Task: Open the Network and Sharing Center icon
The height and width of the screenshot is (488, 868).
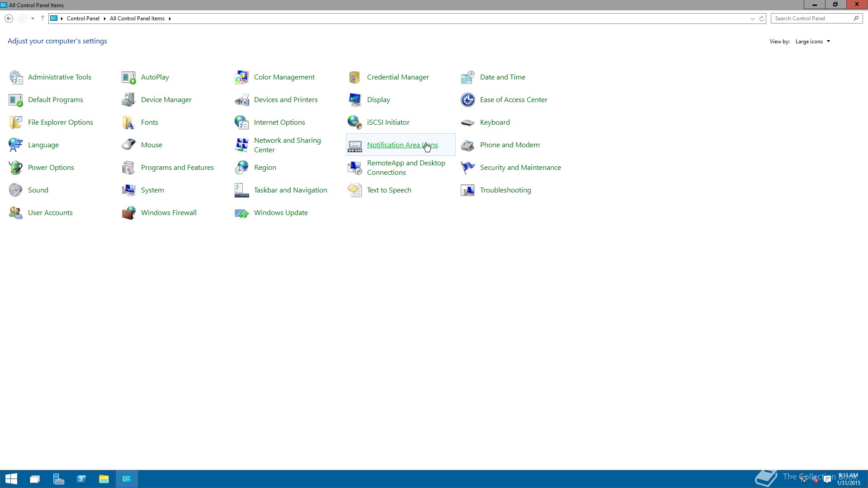Action: (242, 145)
